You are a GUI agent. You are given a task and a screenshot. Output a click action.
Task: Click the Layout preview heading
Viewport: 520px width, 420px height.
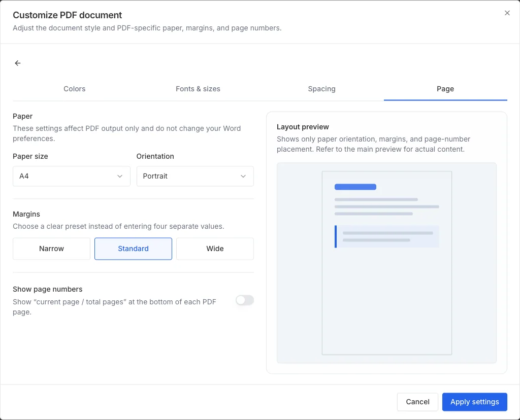[x=303, y=127]
